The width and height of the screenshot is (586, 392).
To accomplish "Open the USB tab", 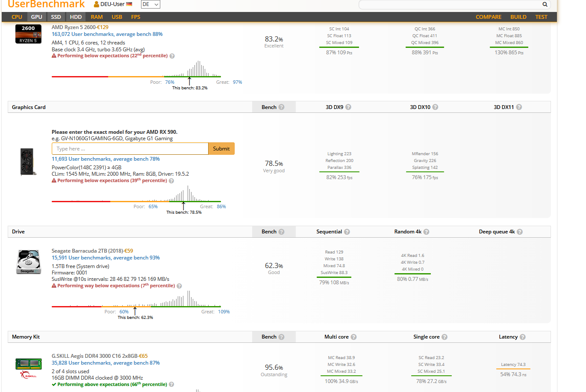I will pyautogui.click(x=117, y=17).
